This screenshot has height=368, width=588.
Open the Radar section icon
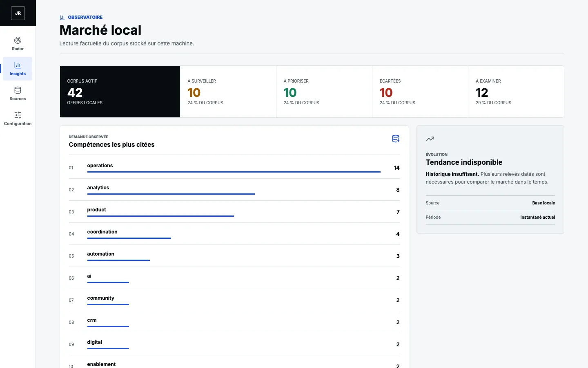click(18, 40)
